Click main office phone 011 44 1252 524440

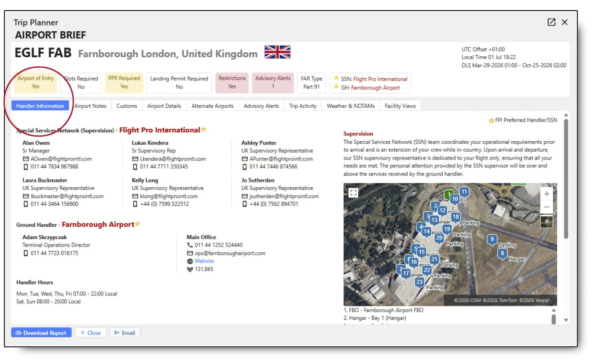219,245
